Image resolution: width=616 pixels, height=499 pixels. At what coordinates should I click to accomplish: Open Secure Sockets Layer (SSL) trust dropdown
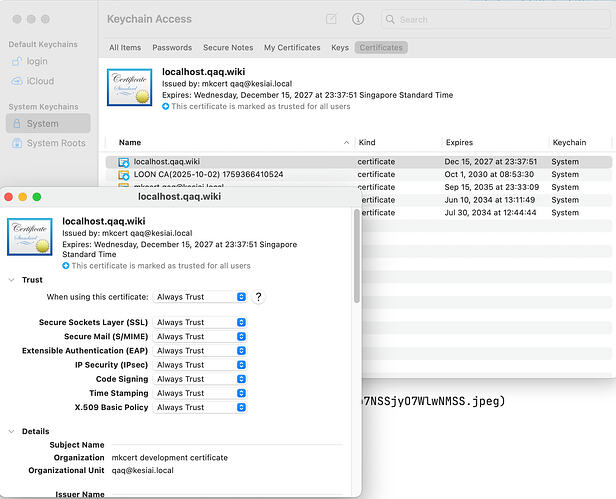[x=200, y=322]
